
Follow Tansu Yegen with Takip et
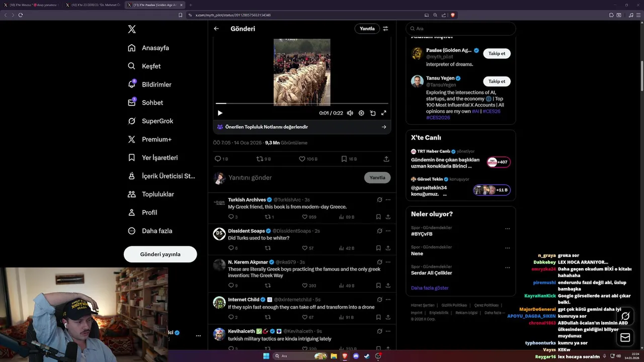pyautogui.click(x=497, y=81)
